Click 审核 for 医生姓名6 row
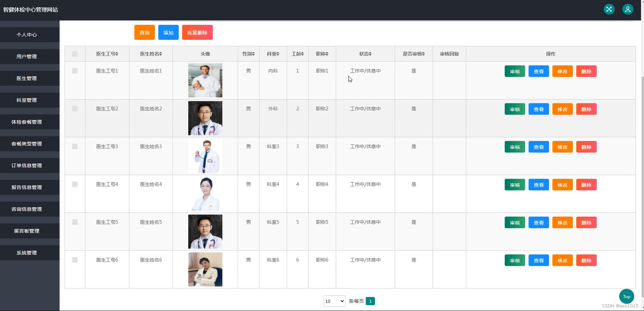Image resolution: width=644 pixels, height=311 pixels. click(515, 260)
